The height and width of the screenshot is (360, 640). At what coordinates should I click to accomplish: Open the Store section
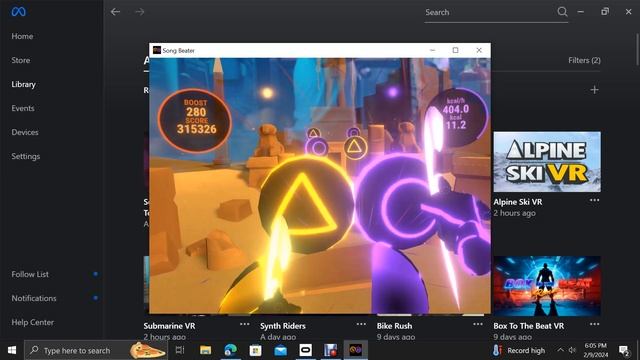coord(20,60)
